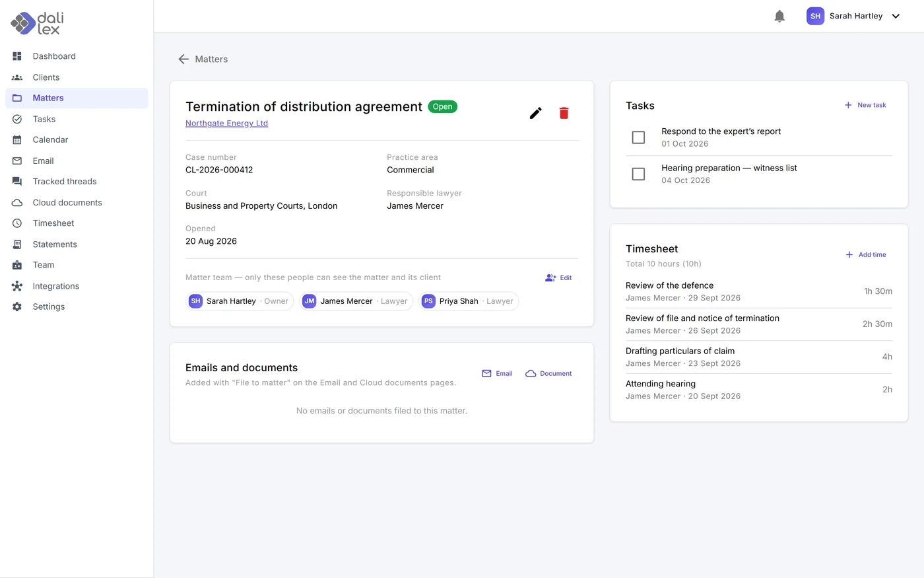Click the 'Hearing preparation — witness list' title

coord(729,168)
